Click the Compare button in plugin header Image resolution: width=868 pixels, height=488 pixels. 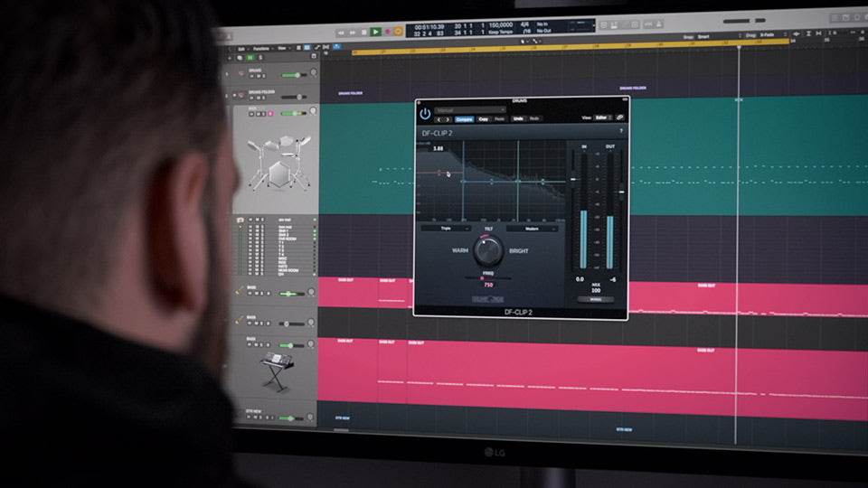[x=464, y=119]
